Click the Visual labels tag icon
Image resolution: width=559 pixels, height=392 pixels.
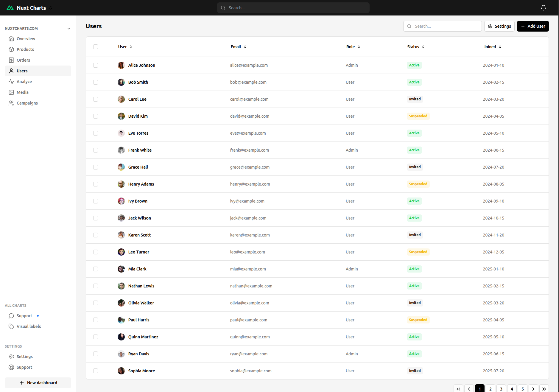click(11, 326)
